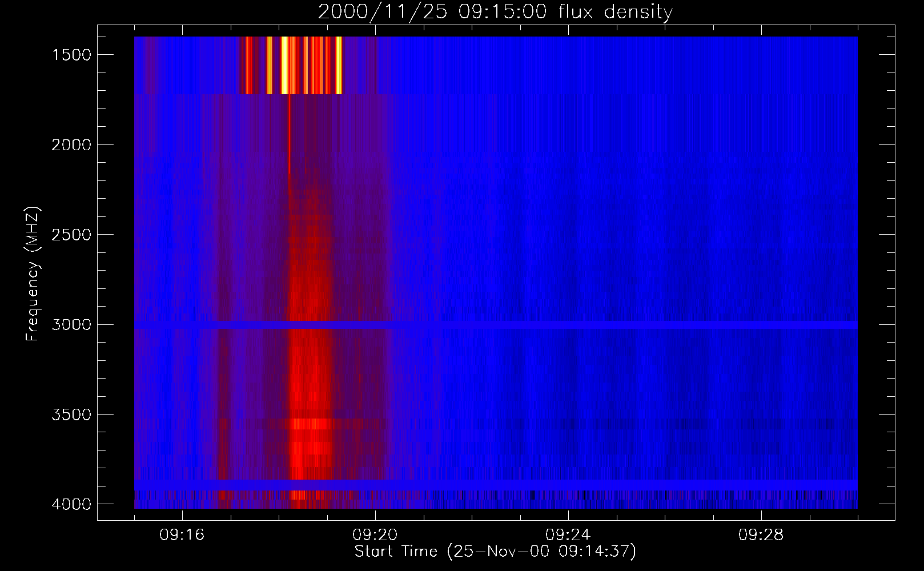This screenshot has height=571, width=924.
Task: Click the 'Start Time (25-Nov-00 09:14:37)' label
Action: [495, 552]
